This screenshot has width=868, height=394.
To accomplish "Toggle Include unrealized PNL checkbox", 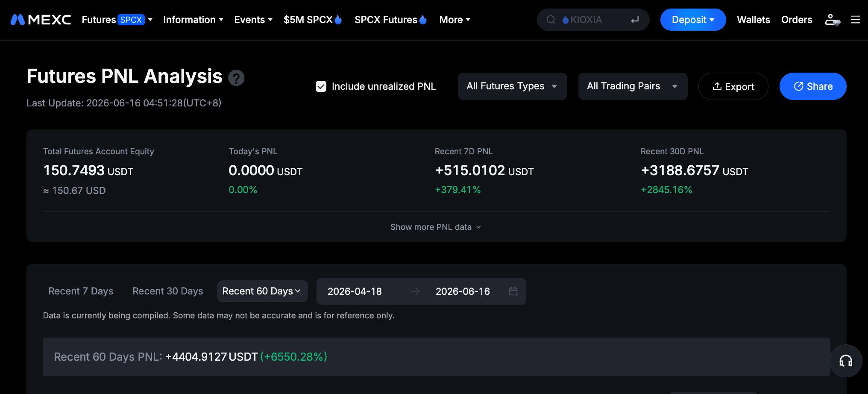I will point(321,86).
